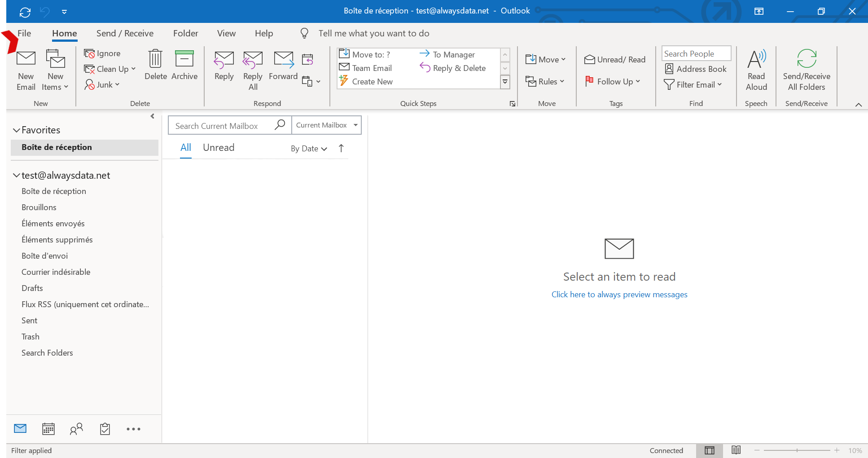Click the Delete trash can icon
Viewport: 868px width, 458px height.
point(155,59)
